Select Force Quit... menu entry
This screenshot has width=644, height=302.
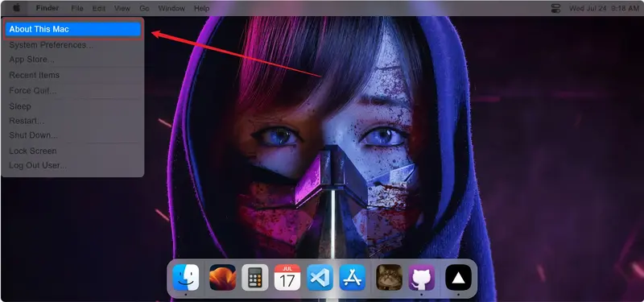(72, 90)
